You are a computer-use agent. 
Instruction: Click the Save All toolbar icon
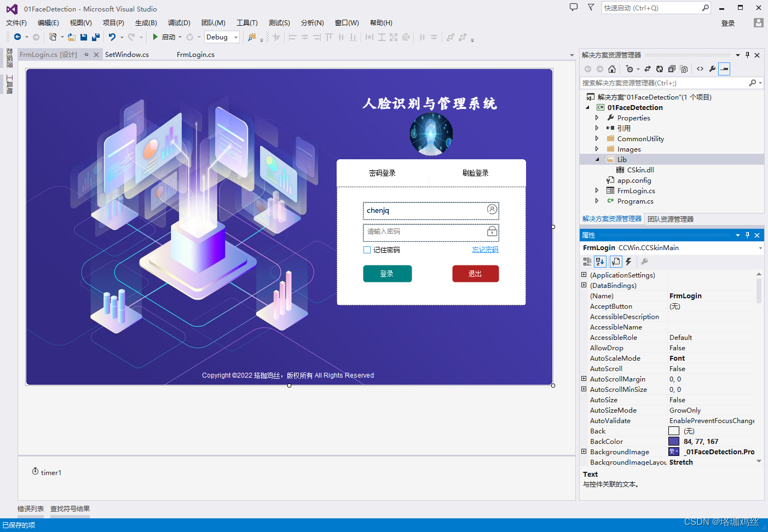coord(95,37)
